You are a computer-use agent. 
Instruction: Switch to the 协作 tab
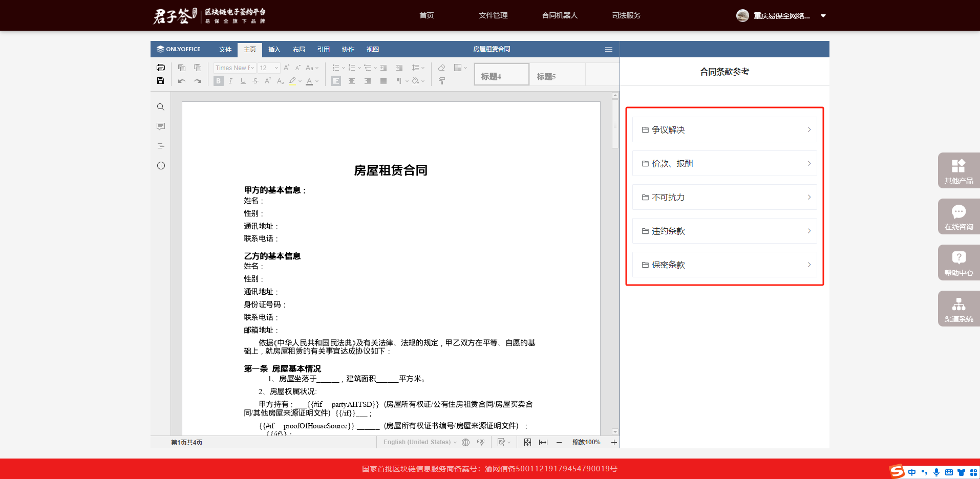point(348,50)
